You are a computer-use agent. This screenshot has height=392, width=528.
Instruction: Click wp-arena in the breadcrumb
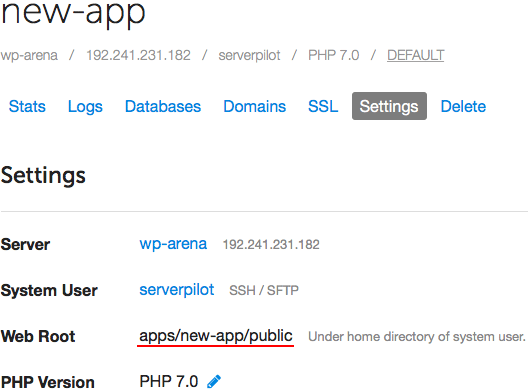[x=29, y=56]
